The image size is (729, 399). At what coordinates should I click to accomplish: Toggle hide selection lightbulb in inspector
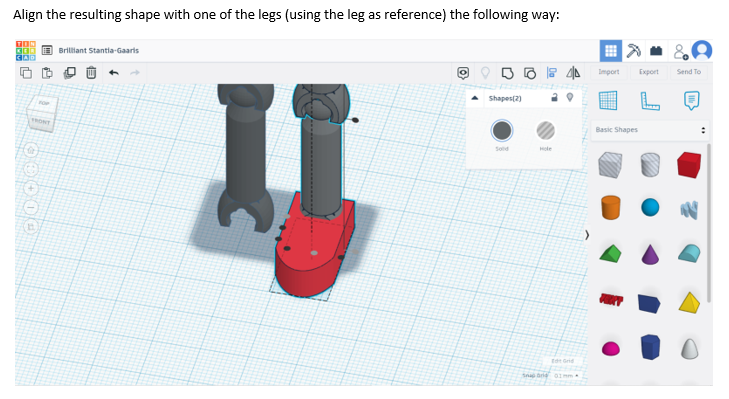coord(570,97)
